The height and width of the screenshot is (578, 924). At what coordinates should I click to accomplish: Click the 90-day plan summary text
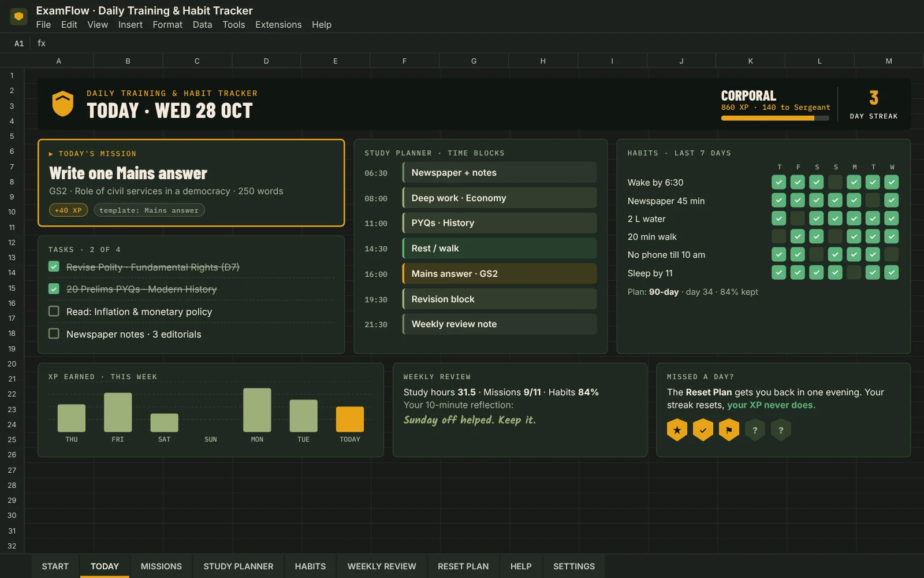click(x=692, y=292)
